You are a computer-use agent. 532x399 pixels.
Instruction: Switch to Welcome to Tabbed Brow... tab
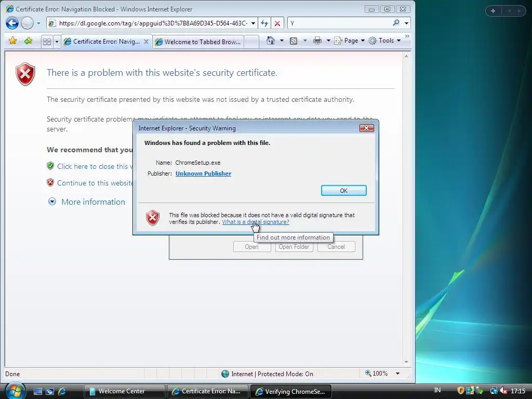(x=198, y=42)
